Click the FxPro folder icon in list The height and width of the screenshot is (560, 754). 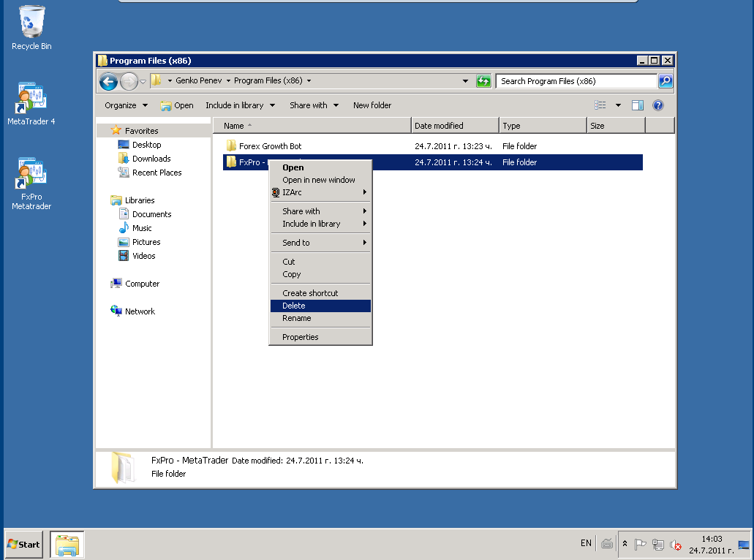(x=231, y=162)
